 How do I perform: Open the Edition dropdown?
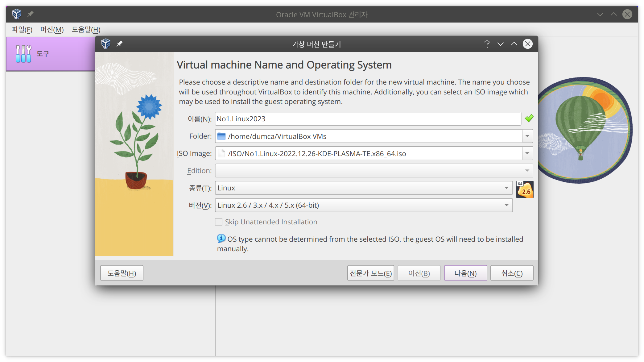coord(374,171)
